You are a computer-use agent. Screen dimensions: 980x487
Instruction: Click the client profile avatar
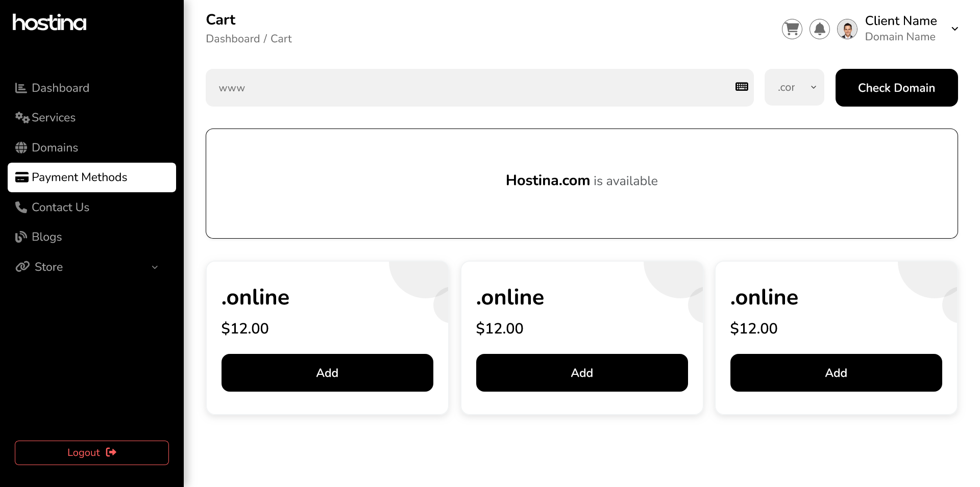click(847, 29)
